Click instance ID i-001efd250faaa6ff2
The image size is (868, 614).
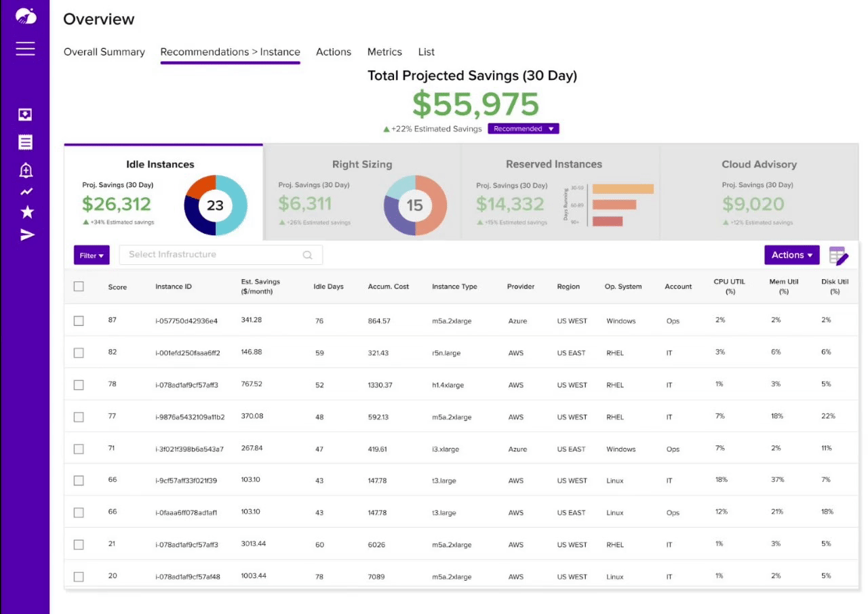pos(188,353)
